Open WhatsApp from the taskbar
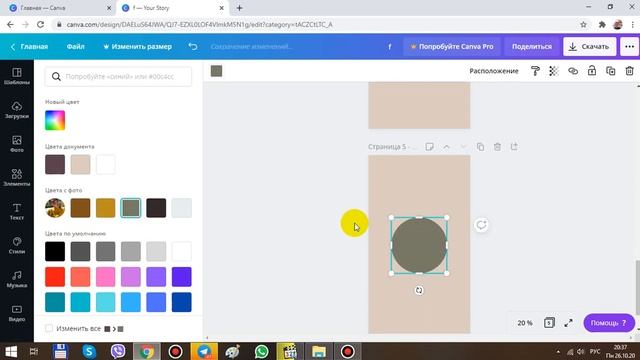640x360 pixels. pyautogui.click(x=262, y=351)
